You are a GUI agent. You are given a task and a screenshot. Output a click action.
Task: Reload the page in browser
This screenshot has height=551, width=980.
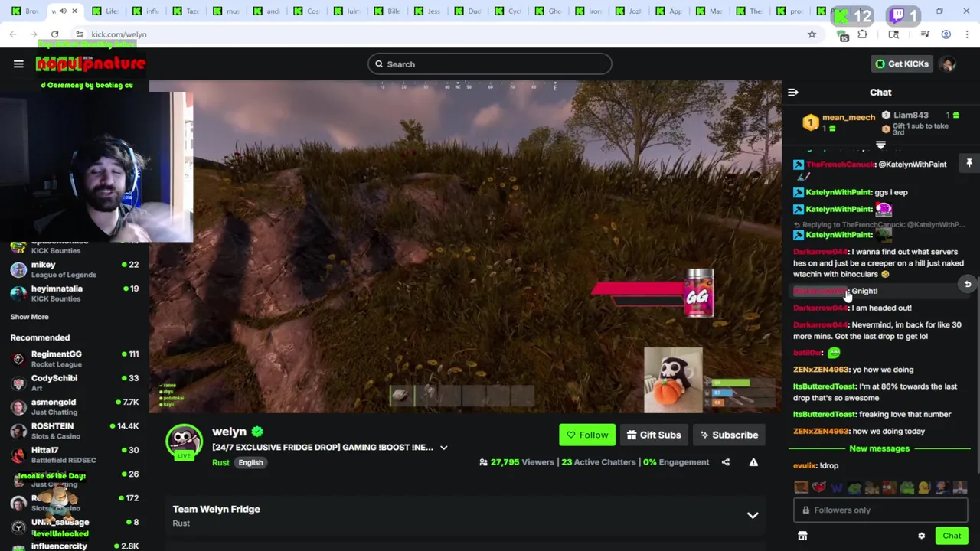pos(55,34)
